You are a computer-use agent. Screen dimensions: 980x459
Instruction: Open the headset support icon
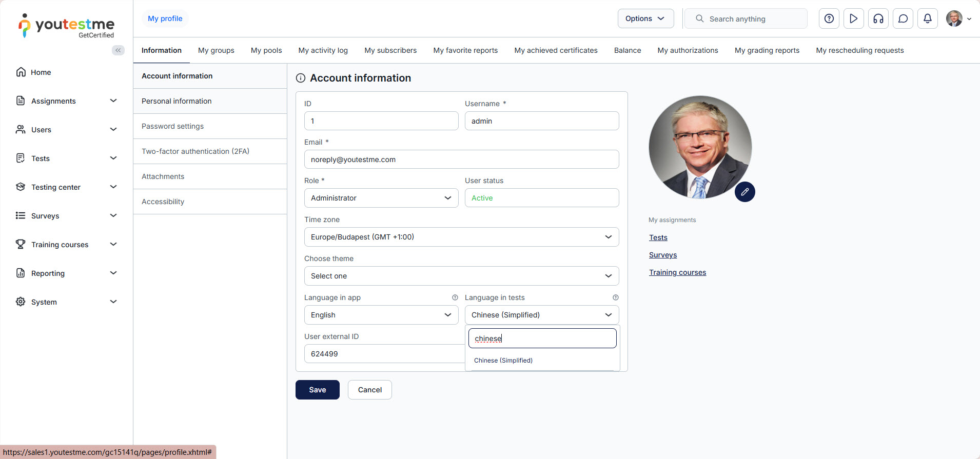pos(878,18)
